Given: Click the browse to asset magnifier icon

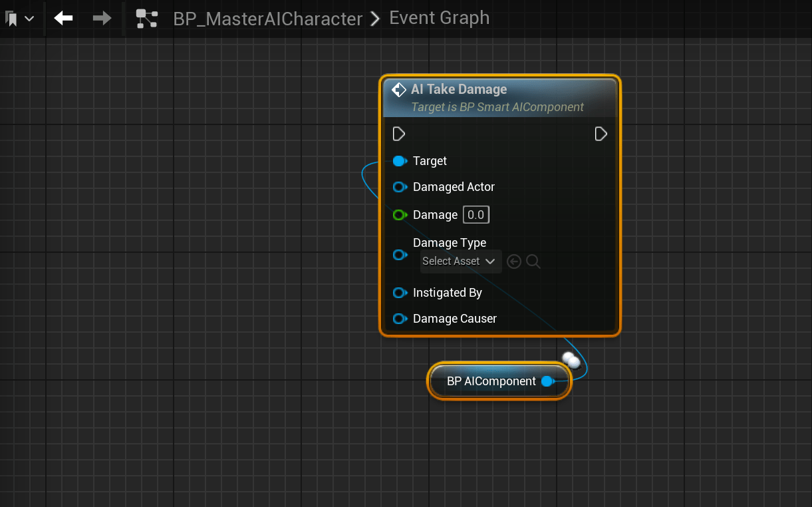Looking at the screenshot, I should click(533, 261).
